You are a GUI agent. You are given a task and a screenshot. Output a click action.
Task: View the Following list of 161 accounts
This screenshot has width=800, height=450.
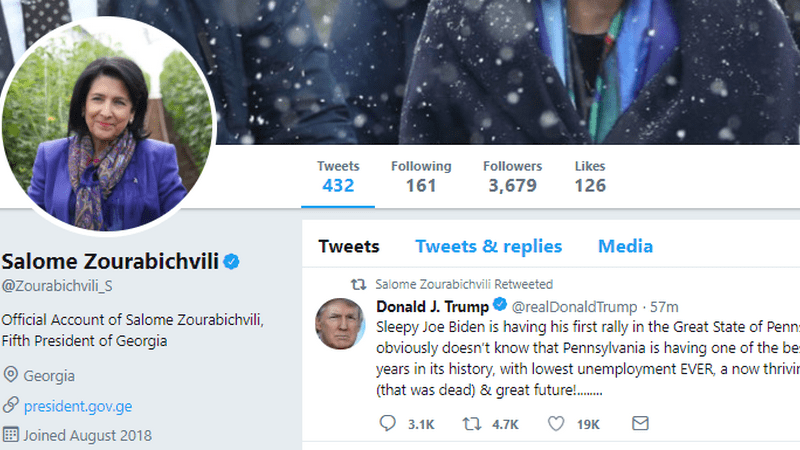(421, 176)
